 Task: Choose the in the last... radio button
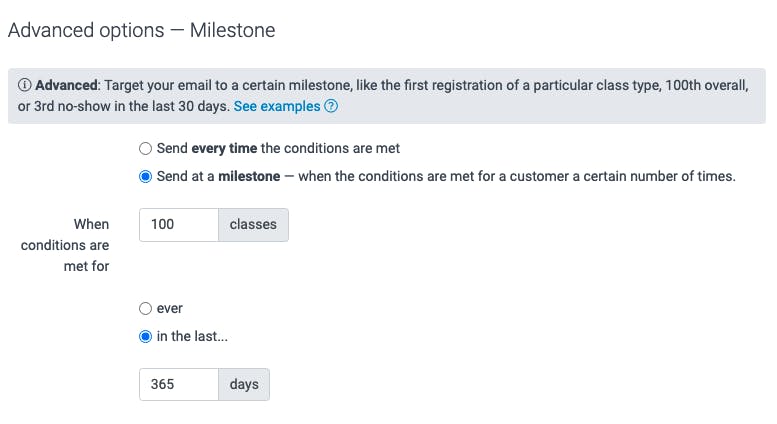145,337
